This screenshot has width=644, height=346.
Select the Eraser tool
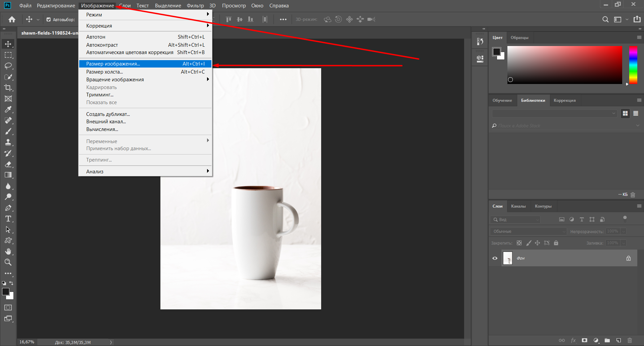pos(8,164)
